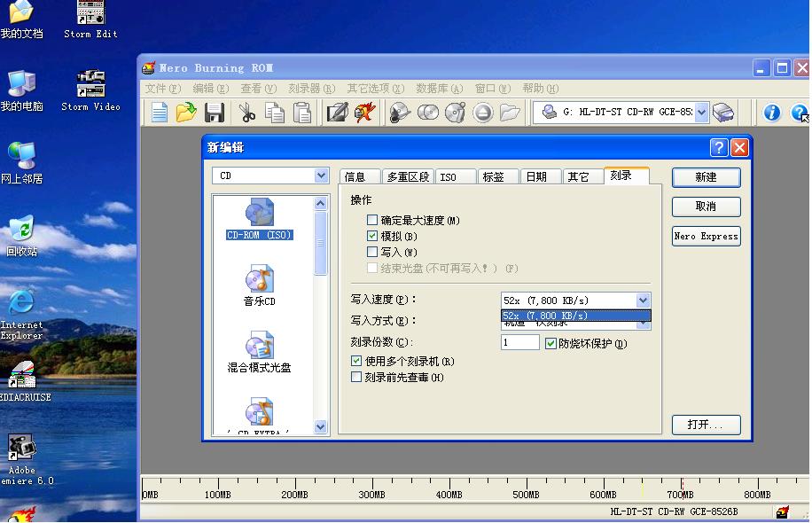Open 我的电脑 desktop icon
Screen dimensions: 812x523
pyautogui.click(x=22, y=90)
